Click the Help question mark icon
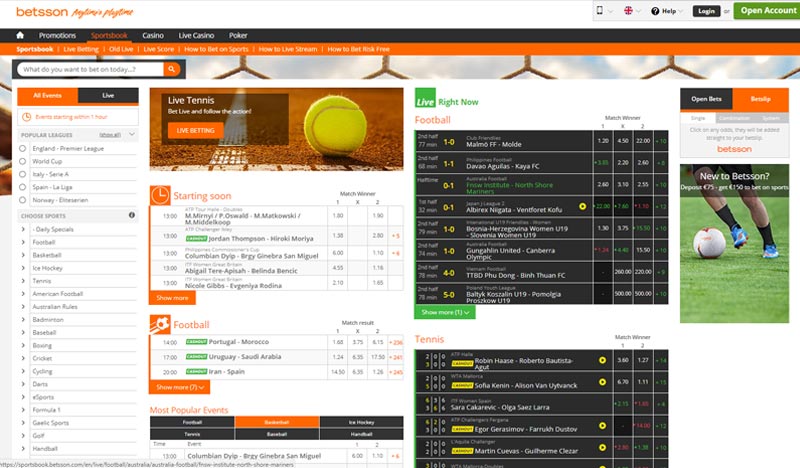The height and width of the screenshot is (468, 800). pos(656,11)
